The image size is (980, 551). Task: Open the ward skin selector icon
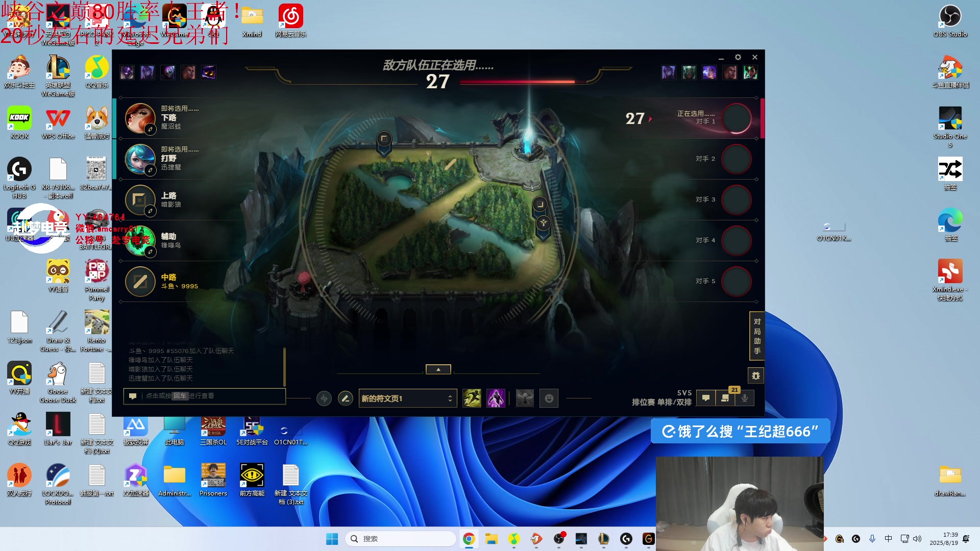pyautogui.click(x=525, y=398)
